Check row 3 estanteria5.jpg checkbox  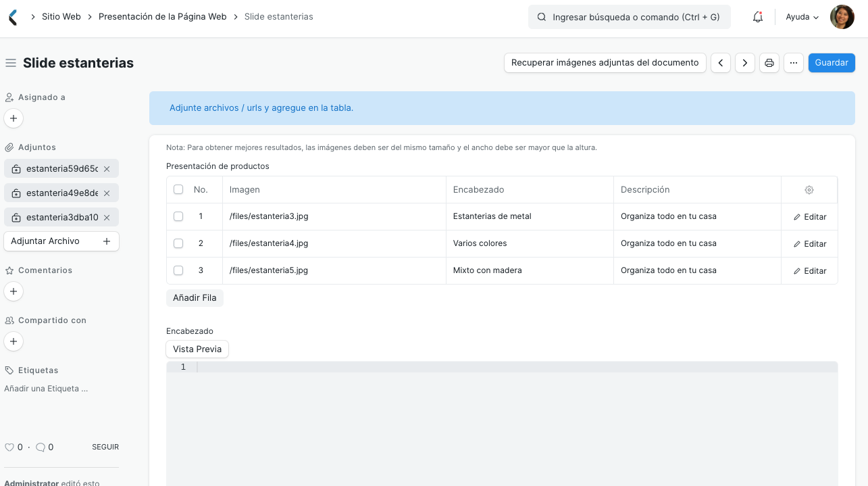(x=178, y=270)
